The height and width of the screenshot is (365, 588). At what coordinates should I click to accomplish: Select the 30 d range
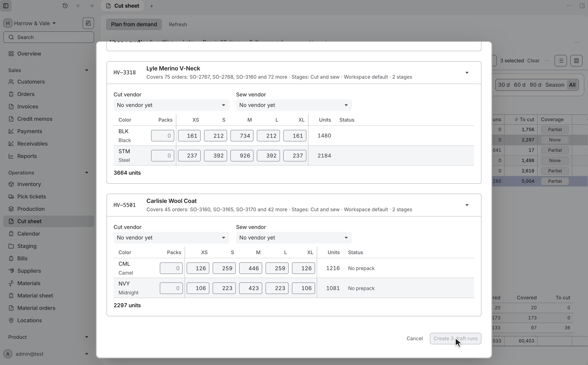click(504, 85)
